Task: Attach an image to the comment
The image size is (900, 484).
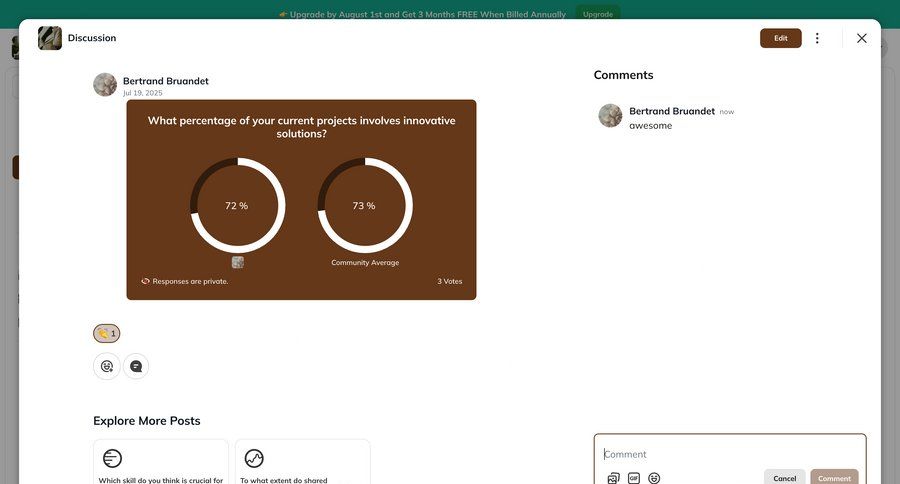Action: pos(613,478)
